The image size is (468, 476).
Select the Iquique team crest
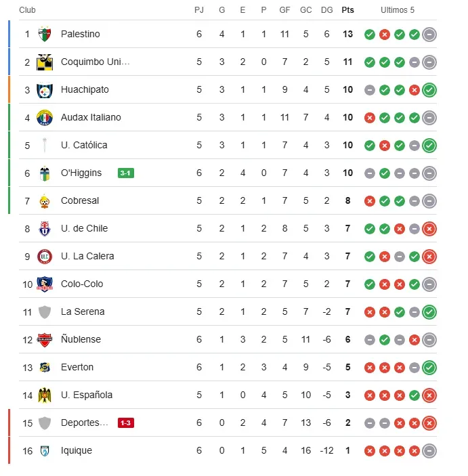click(x=45, y=450)
